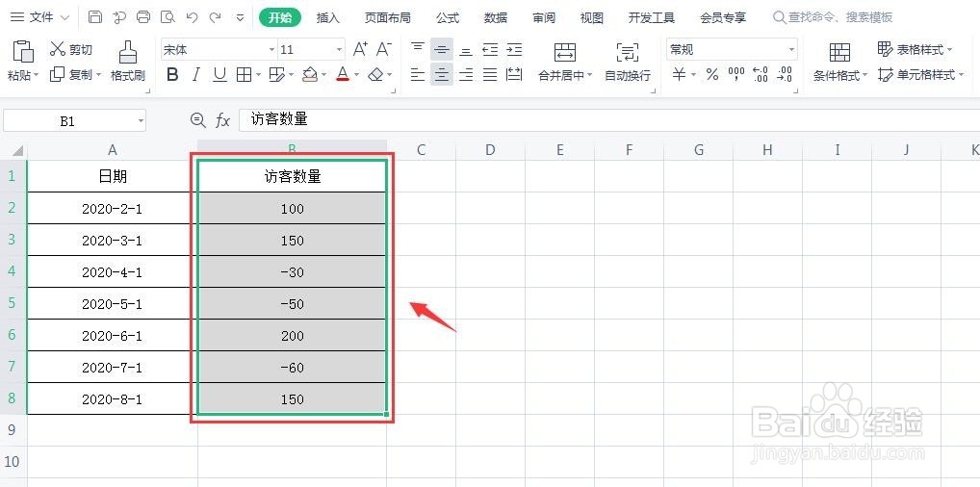Click the Save icon in quick access bar
This screenshot has width=980, height=487.
[x=95, y=17]
